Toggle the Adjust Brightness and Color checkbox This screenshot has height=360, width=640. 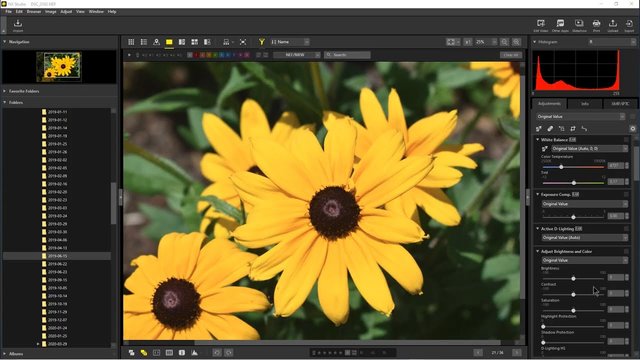coord(626,251)
